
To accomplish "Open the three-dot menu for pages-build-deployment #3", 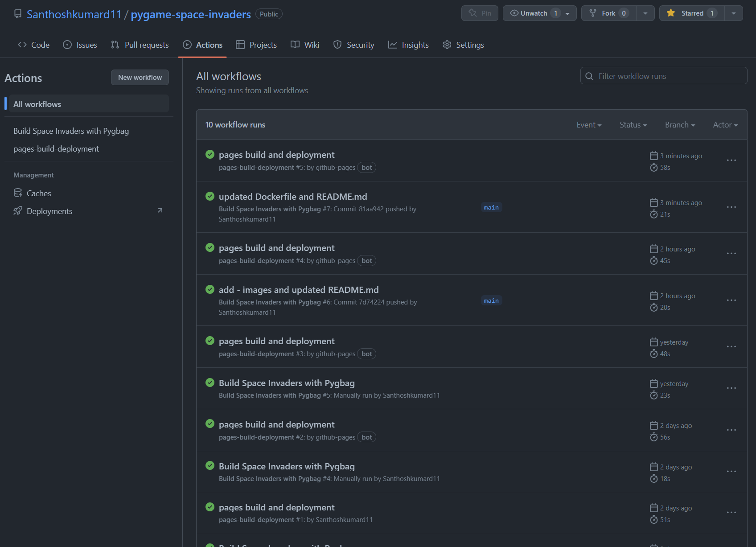I will click(x=731, y=346).
